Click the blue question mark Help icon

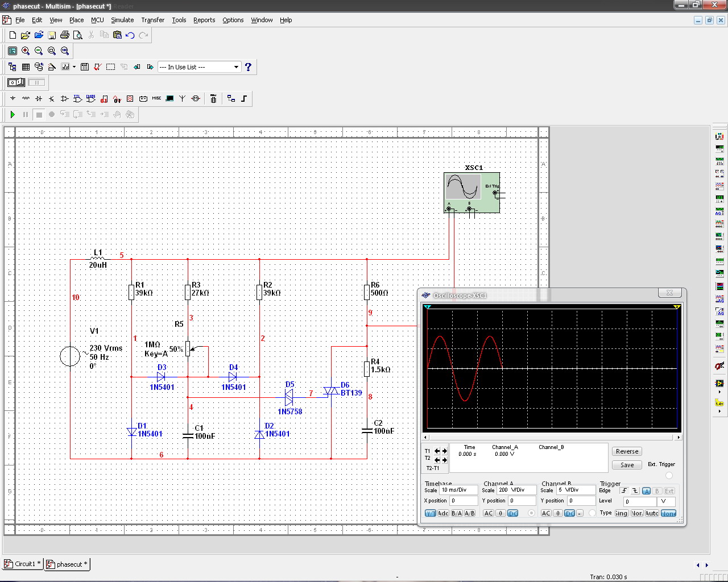pyautogui.click(x=248, y=67)
